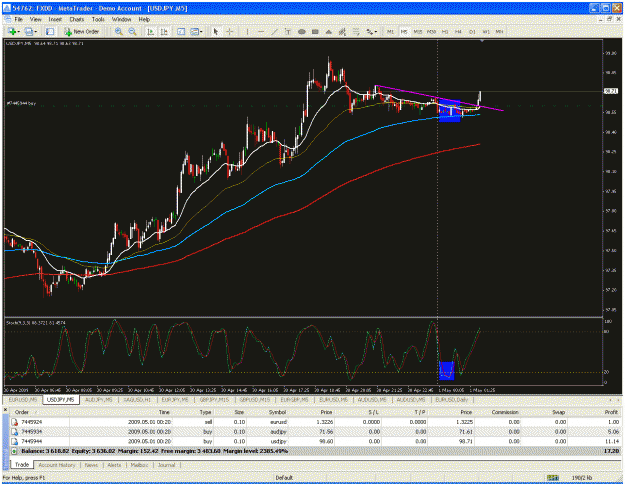Switch to EURUSD,Daily chart tab
Viewport: 625px width, 484px height.
pyautogui.click(x=452, y=399)
